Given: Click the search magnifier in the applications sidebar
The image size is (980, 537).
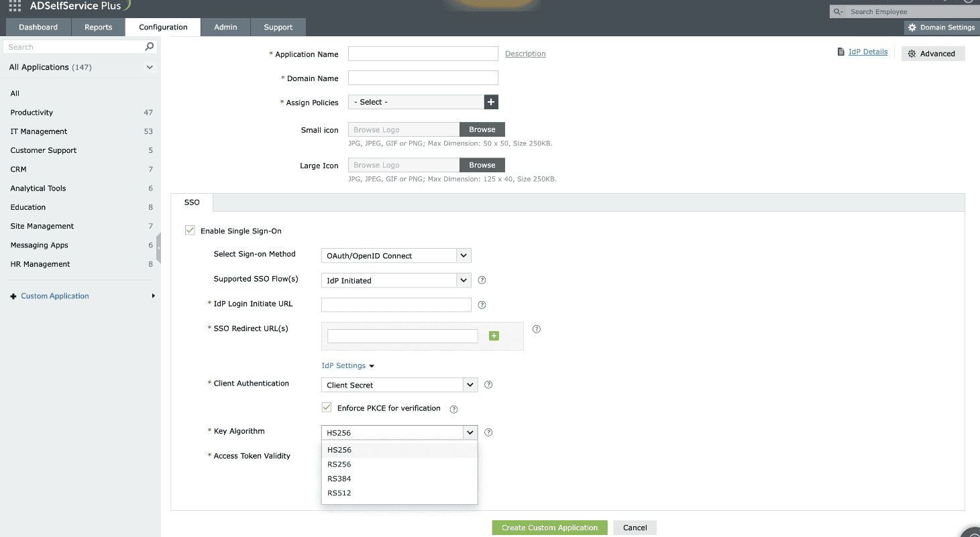Looking at the screenshot, I should click(149, 46).
